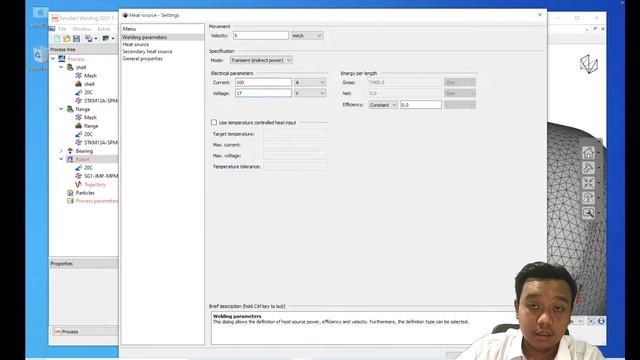
Task: Open the current unit dropdown
Action: (310, 82)
